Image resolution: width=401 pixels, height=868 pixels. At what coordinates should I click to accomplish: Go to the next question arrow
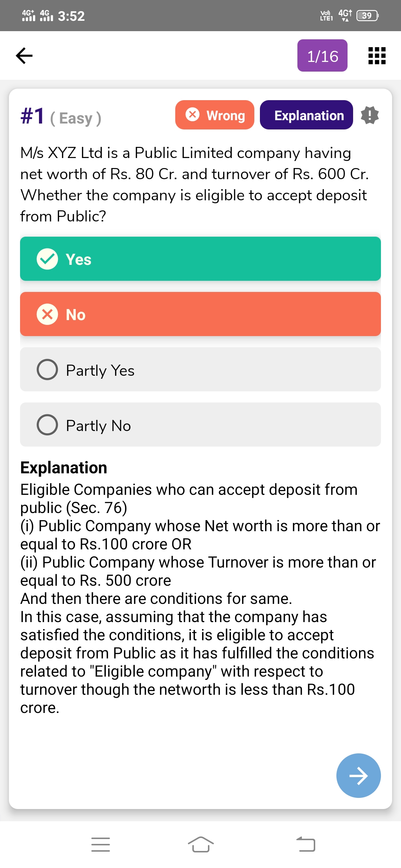(358, 775)
